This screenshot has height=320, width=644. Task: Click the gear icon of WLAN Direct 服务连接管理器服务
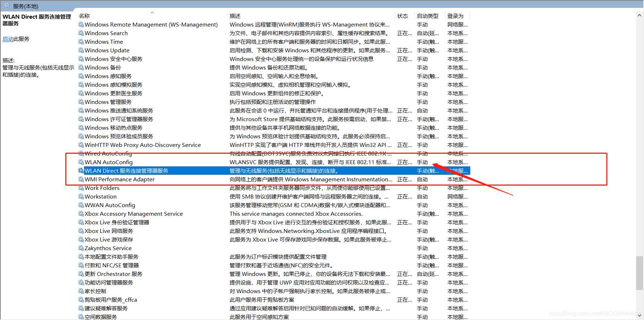[x=81, y=171]
